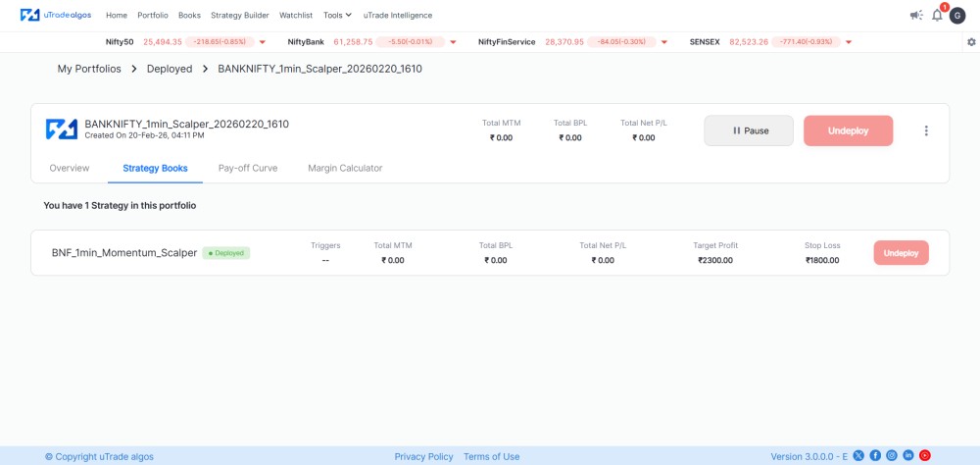Click the NiftyBank price 61,258.75

click(353, 42)
